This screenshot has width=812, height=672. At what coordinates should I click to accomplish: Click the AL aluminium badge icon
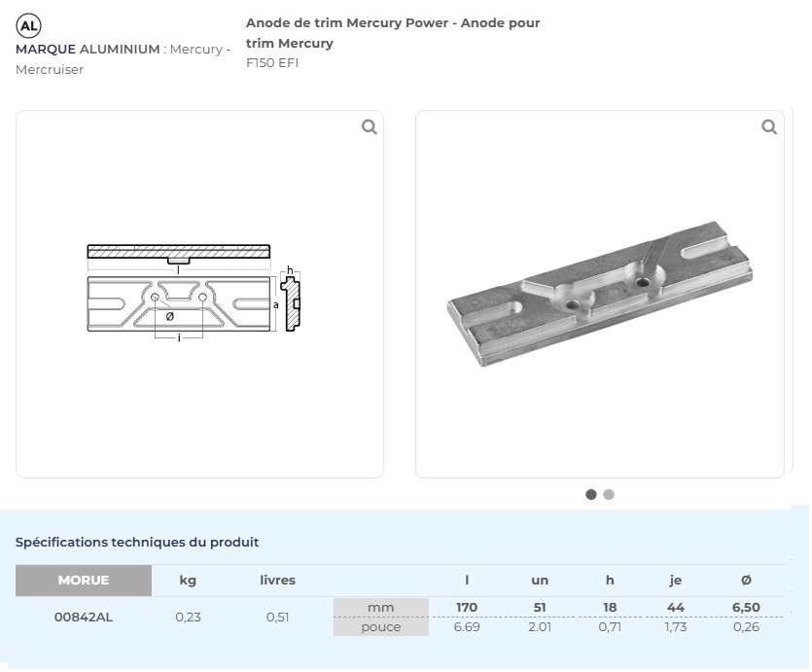pos(28,26)
